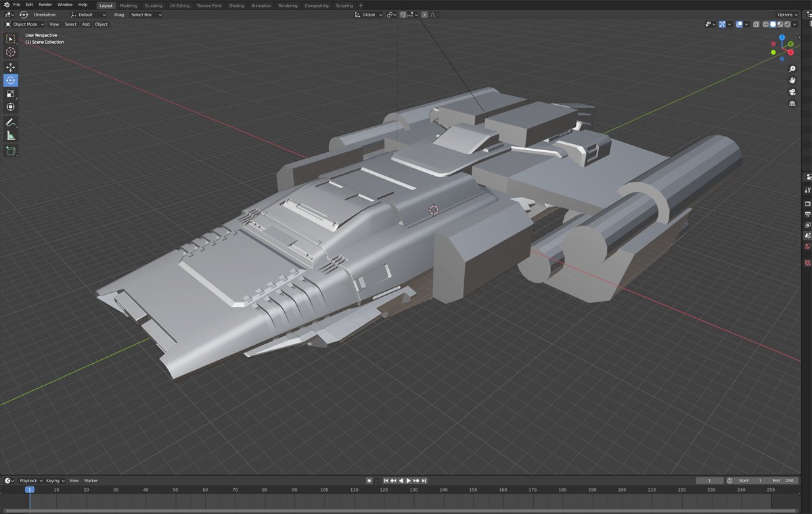Image resolution: width=812 pixels, height=514 pixels.
Task: Switch to the Sculpting workspace tab
Action: 153,5
